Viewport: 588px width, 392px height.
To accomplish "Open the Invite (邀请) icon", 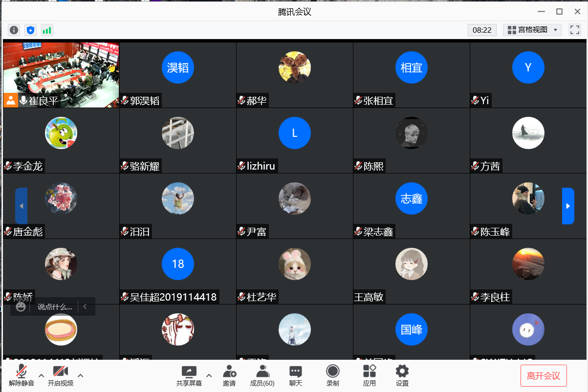I will [x=229, y=375].
